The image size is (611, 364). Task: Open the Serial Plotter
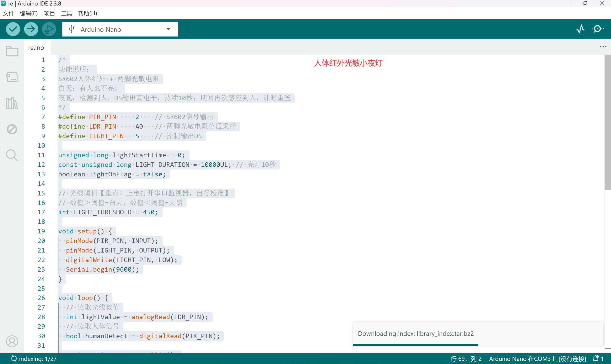coord(580,29)
